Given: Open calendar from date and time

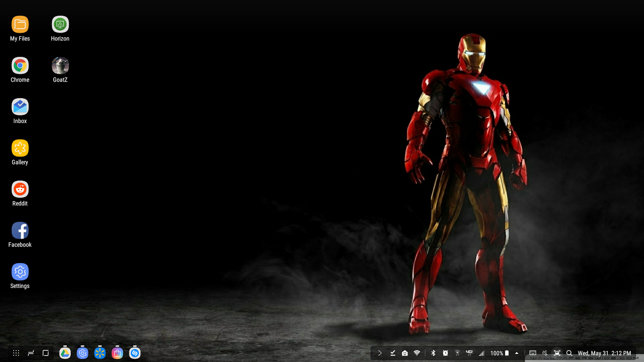Looking at the screenshot, I should click(x=605, y=353).
